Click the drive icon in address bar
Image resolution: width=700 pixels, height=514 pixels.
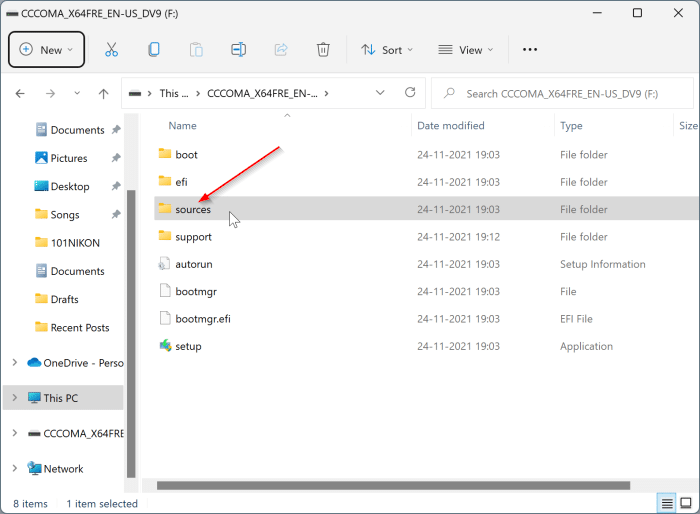click(135, 93)
